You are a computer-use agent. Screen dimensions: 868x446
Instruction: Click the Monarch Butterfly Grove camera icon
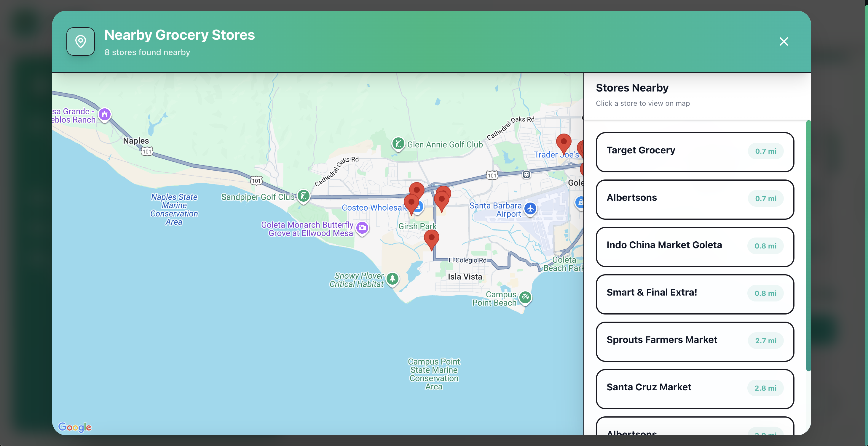(362, 228)
